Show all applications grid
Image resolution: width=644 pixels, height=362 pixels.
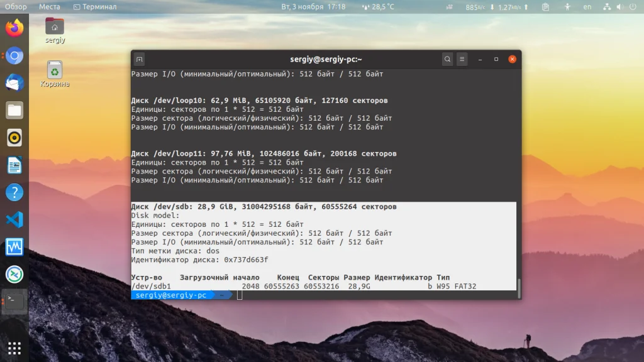pyautogui.click(x=14, y=348)
